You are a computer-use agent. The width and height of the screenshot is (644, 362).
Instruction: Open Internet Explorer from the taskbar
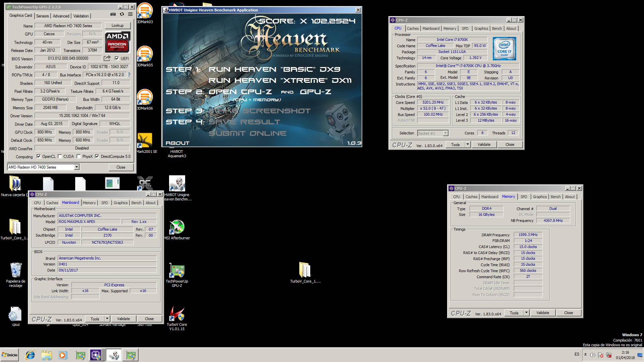[x=30, y=355]
